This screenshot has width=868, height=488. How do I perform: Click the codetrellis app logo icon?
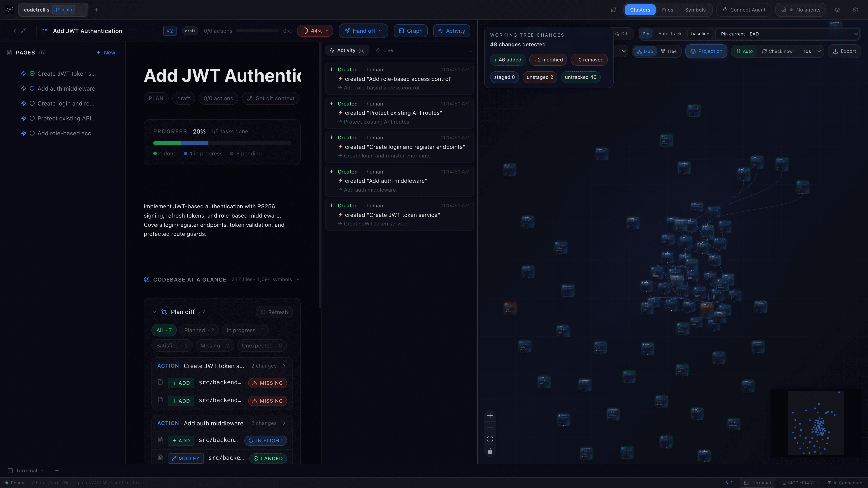[x=10, y=10]
